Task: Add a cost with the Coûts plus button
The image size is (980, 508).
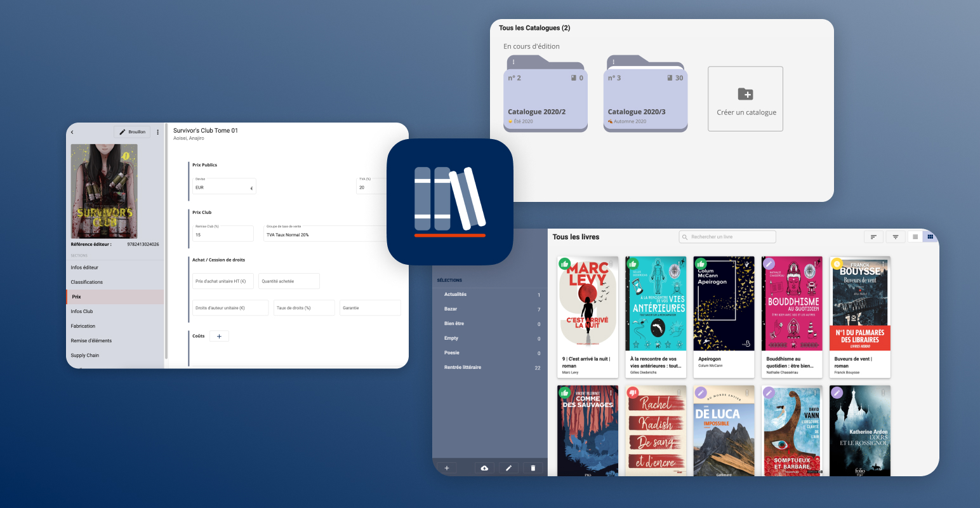Action: (219, 337)
